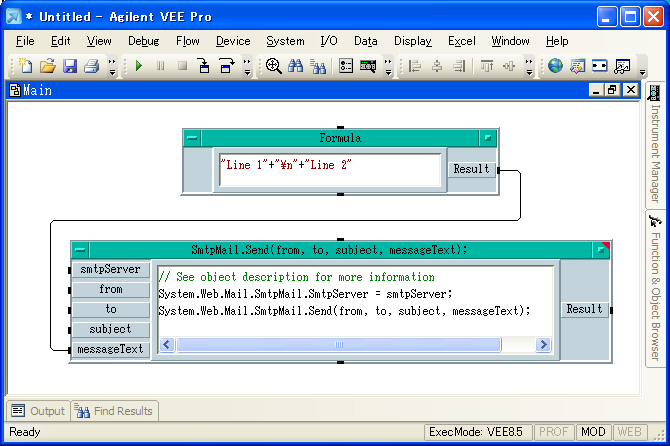
Task: Switch to the Output tab
Action: pyautogui.click(x=38, y=411)
